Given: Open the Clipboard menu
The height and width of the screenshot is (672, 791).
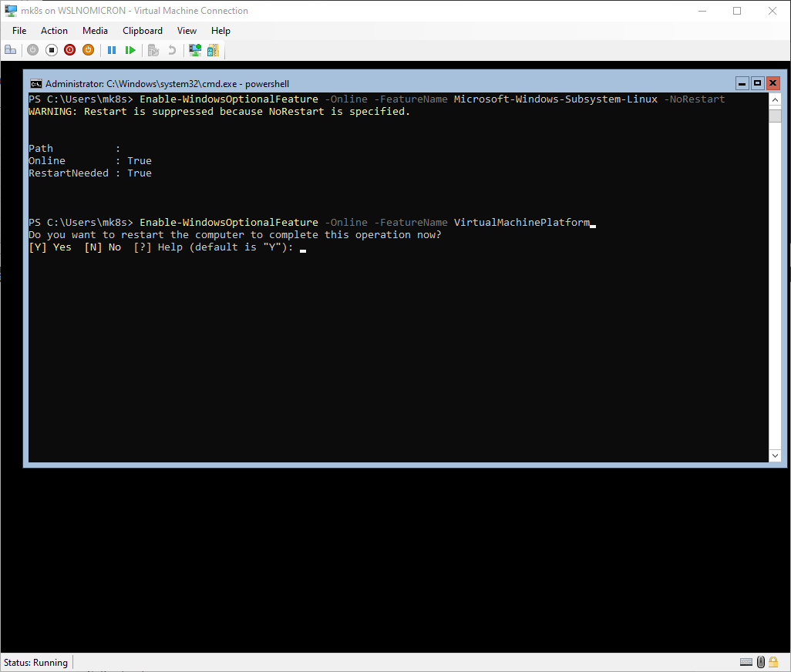Looking at the screenshot, I should 143,31.
